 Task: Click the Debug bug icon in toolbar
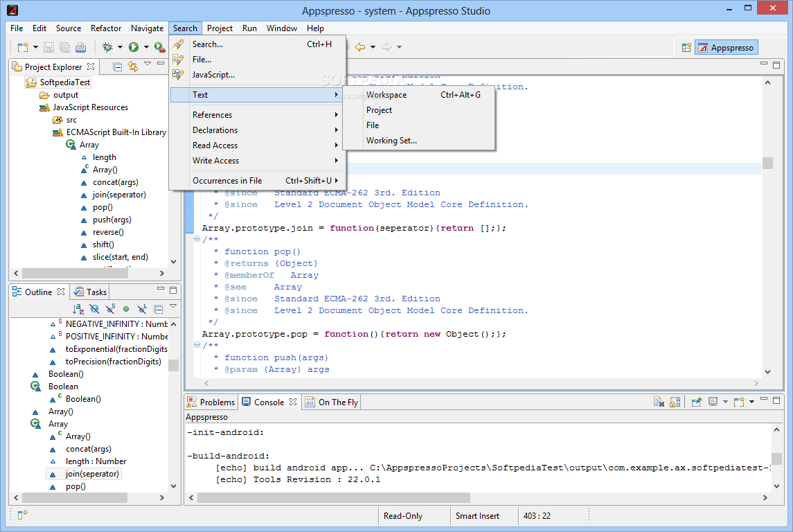107,47
